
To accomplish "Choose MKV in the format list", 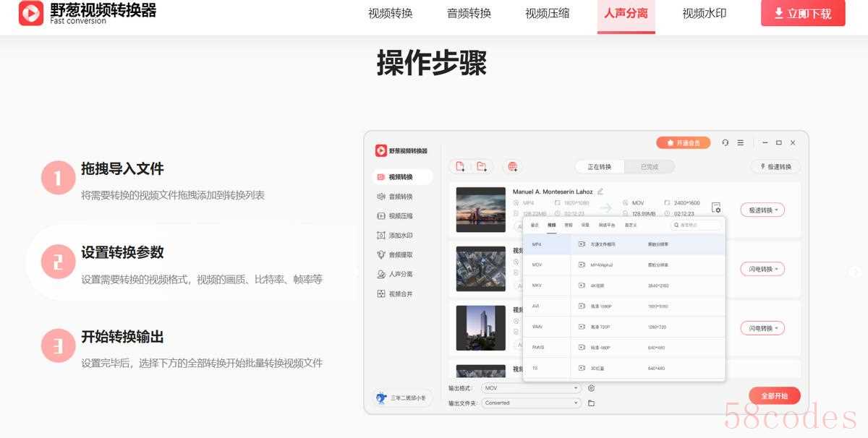I will [537, 285].
